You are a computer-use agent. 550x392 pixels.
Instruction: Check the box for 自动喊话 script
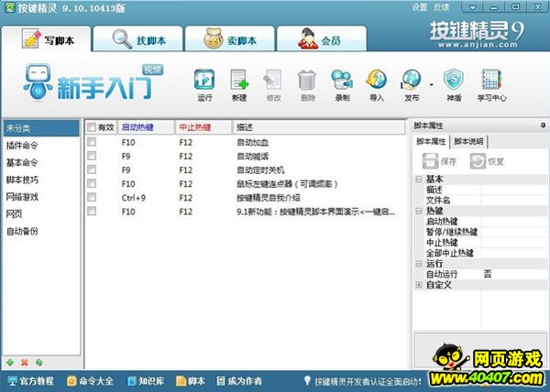[92, 156]
